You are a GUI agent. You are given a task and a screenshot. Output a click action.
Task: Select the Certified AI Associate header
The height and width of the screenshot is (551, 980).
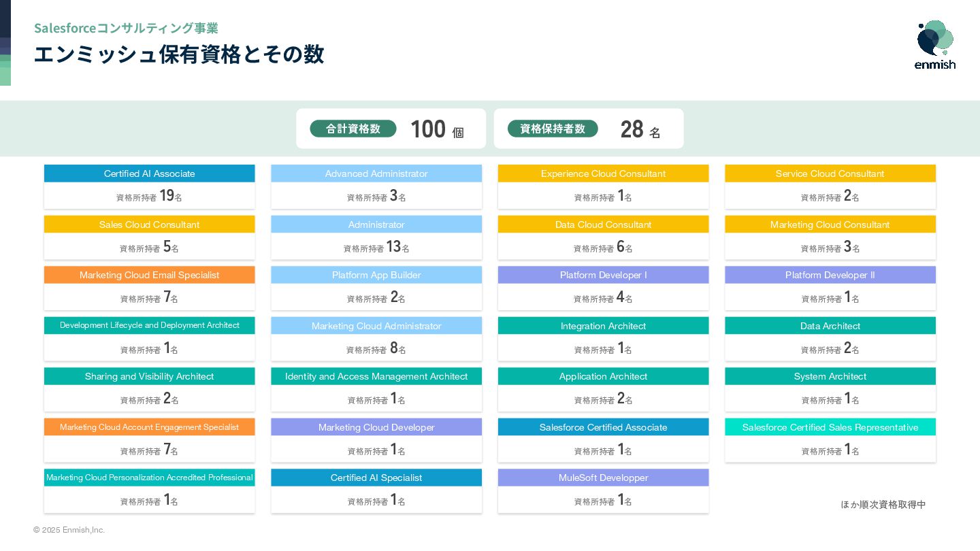tap(150, 173)
